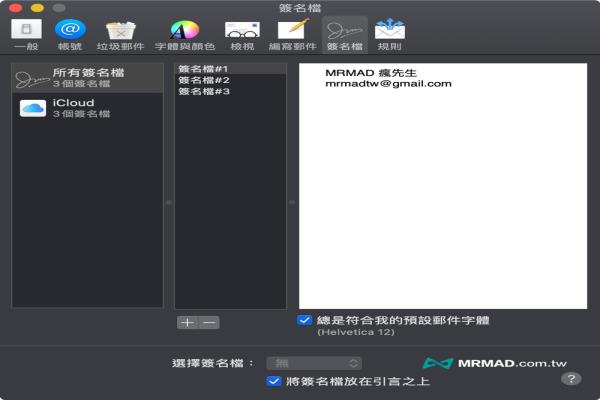Open the 垃圾郵件 junk mail preferences
600x400 pixels.
click(120, 35)
